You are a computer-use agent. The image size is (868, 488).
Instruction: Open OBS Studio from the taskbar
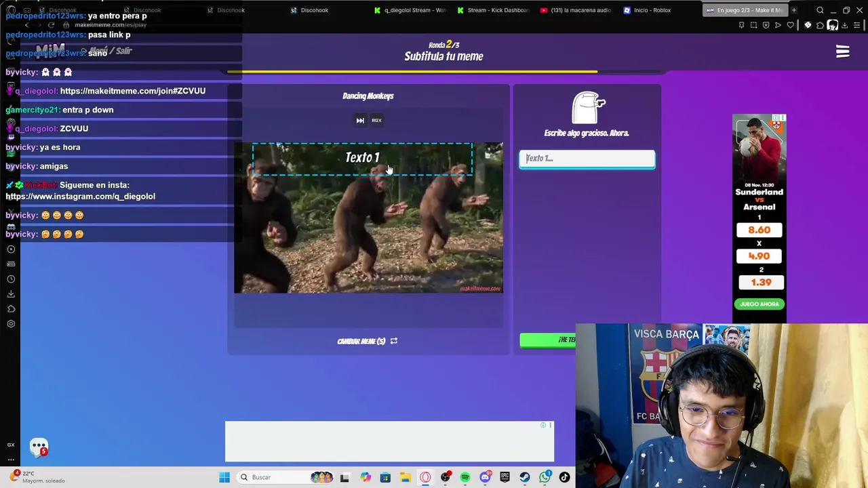point(446,477)
